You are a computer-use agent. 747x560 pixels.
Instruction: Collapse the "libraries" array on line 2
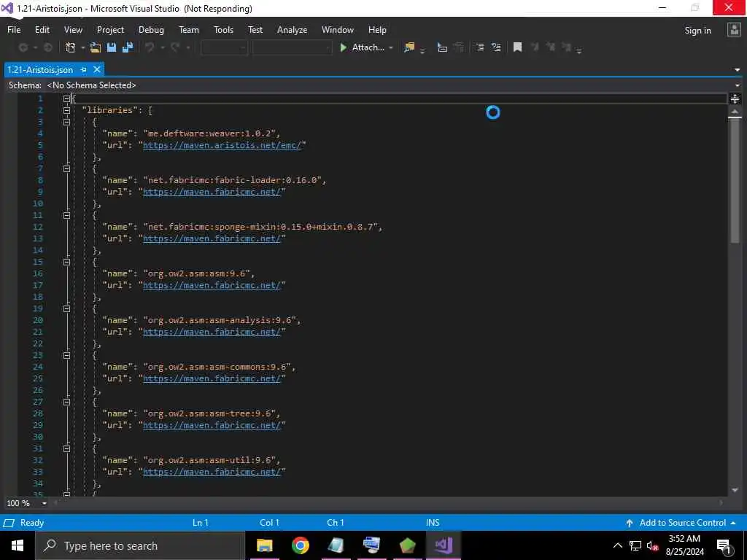tap(66, 110)
